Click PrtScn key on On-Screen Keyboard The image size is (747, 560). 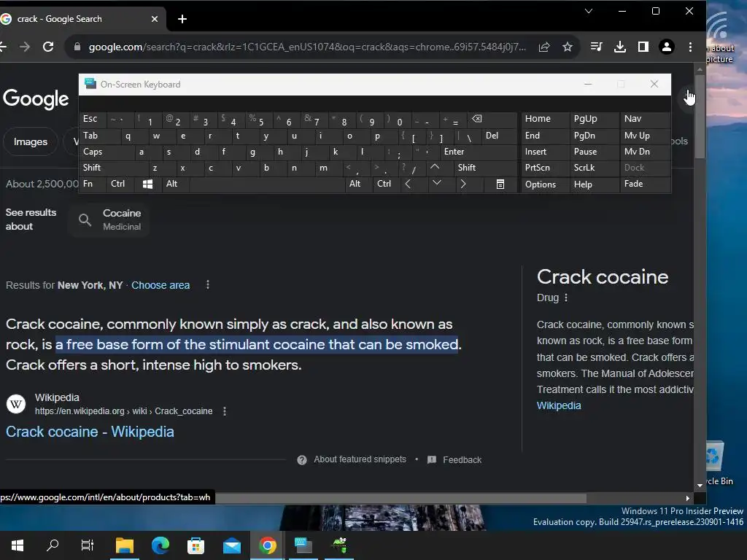click(545, 168)
